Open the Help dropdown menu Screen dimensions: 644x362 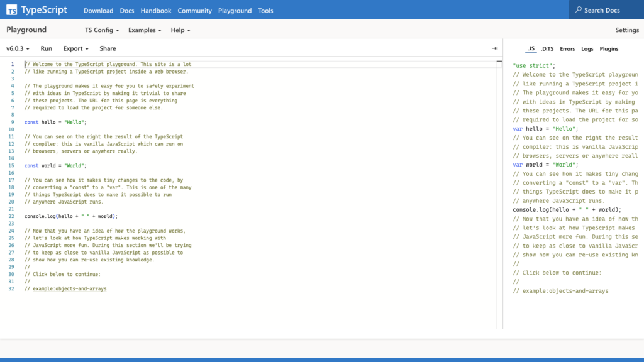click(x=180, y=30)
